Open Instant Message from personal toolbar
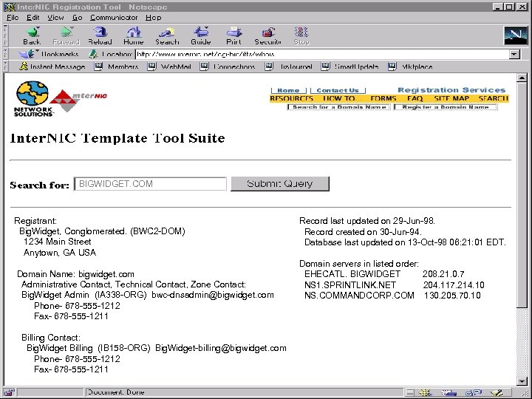532x399 pixels. tap(52, 66)
